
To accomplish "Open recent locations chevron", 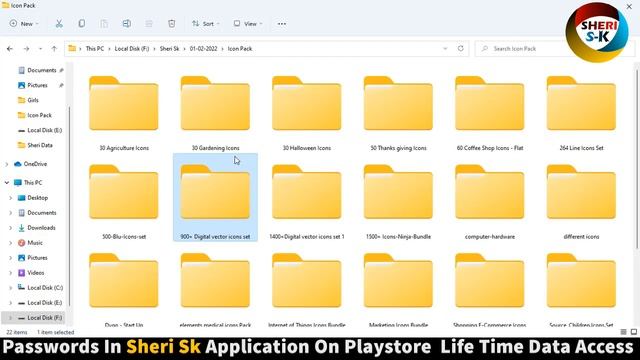I will (x=40, y=49).
